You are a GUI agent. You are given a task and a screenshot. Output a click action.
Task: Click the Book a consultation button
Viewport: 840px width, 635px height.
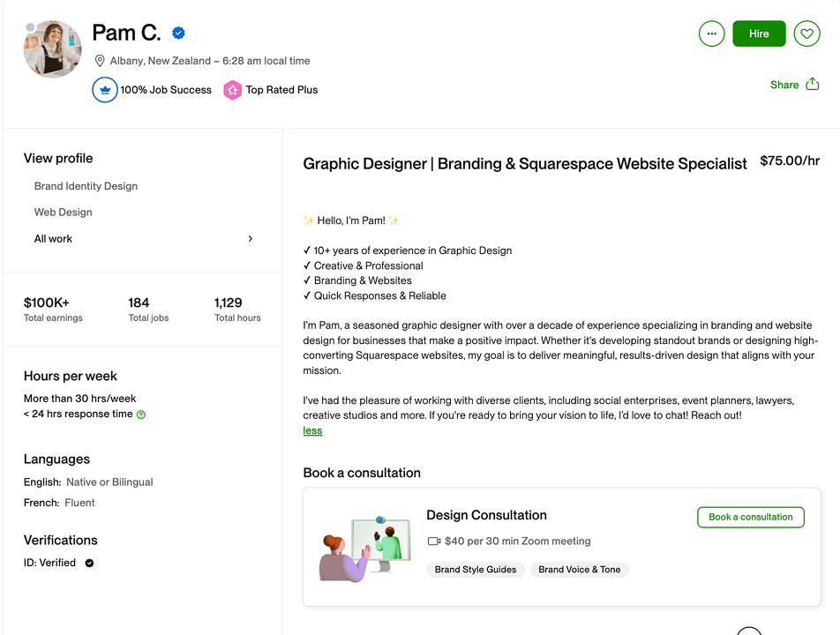(x=750, y=517)
